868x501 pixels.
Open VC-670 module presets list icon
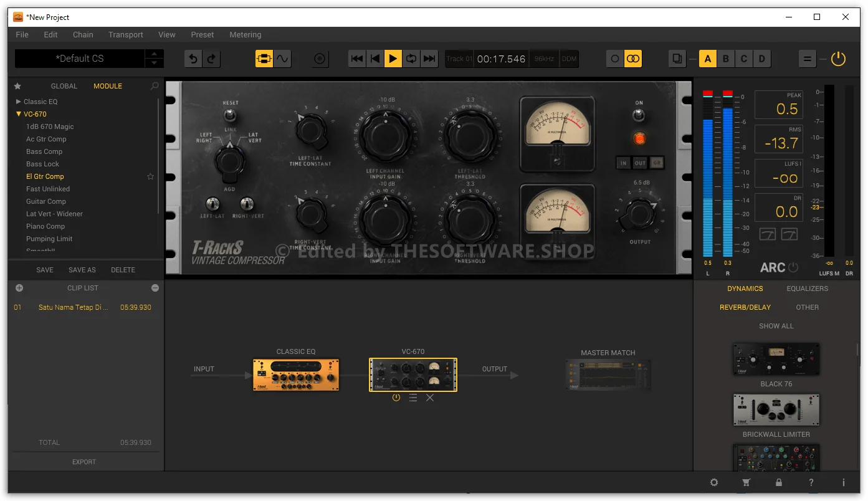413,398
